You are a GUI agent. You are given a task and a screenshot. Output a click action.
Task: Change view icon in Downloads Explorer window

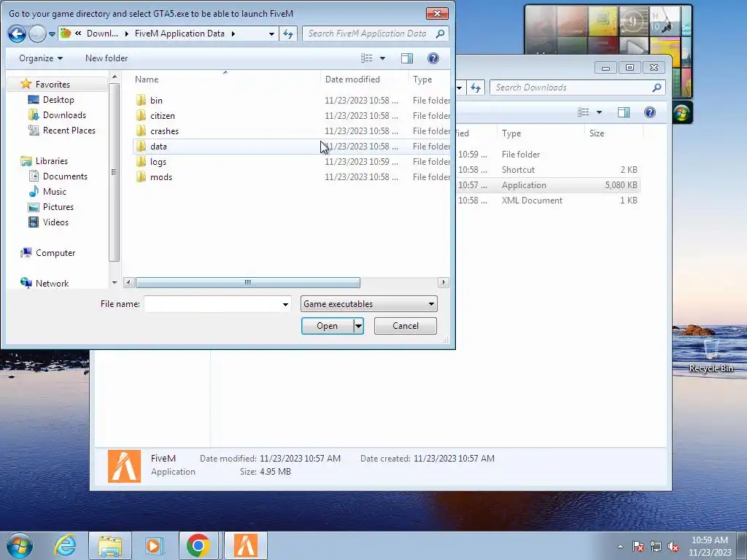pyautogui.click(x=583, y=112)
